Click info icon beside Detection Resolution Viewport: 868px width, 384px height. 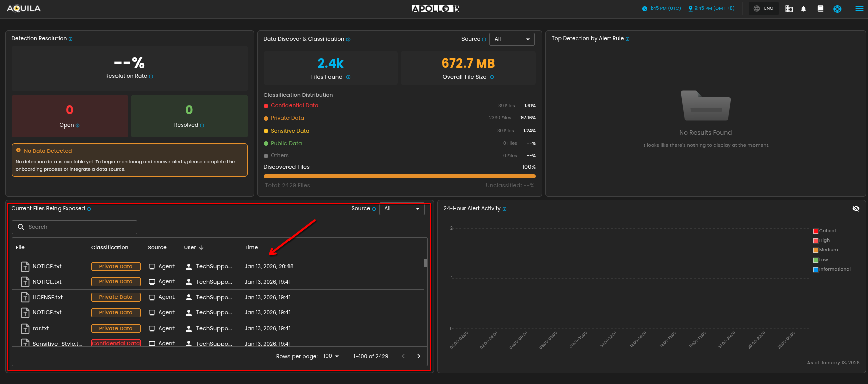click(x=71, y=39)
